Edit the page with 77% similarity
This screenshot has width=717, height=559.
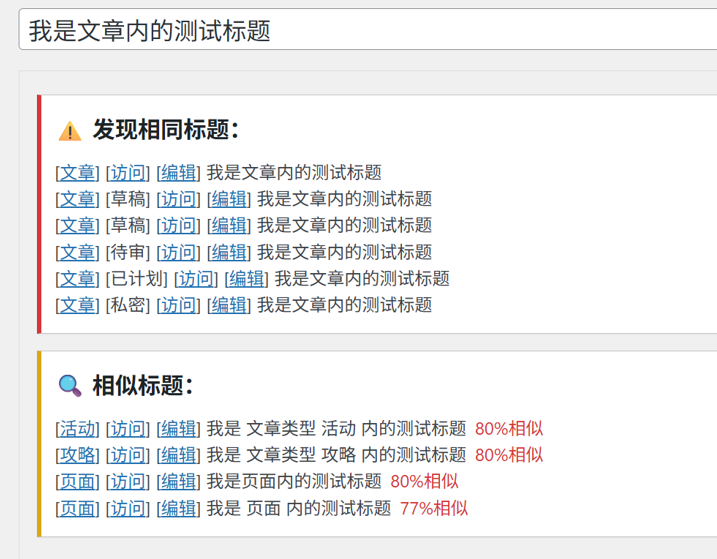tap(178, 508)
